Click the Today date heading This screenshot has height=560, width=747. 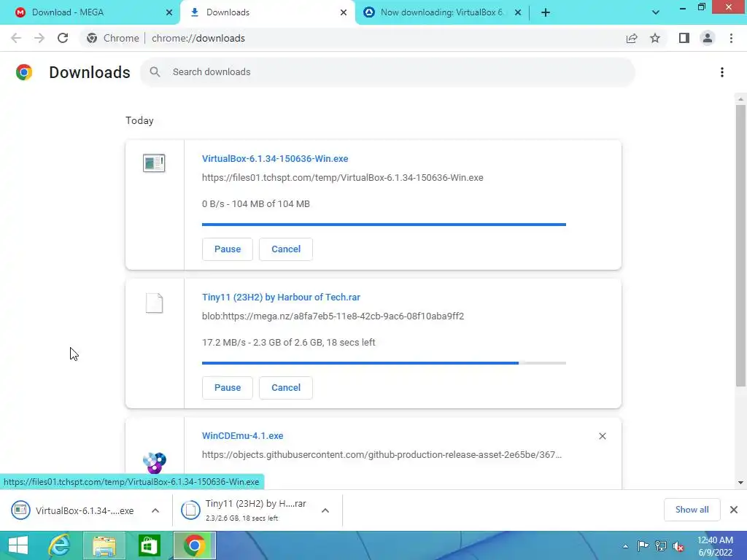tap(139, 120)
